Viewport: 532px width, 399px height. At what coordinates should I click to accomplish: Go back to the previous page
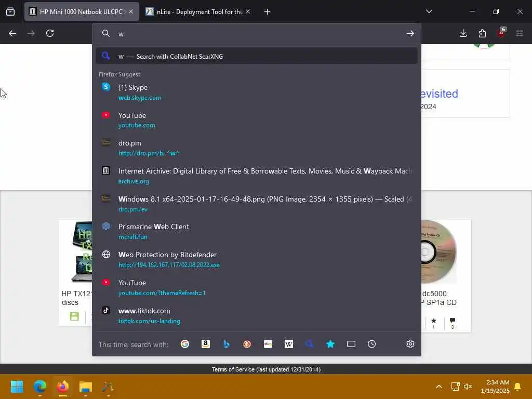12,33
